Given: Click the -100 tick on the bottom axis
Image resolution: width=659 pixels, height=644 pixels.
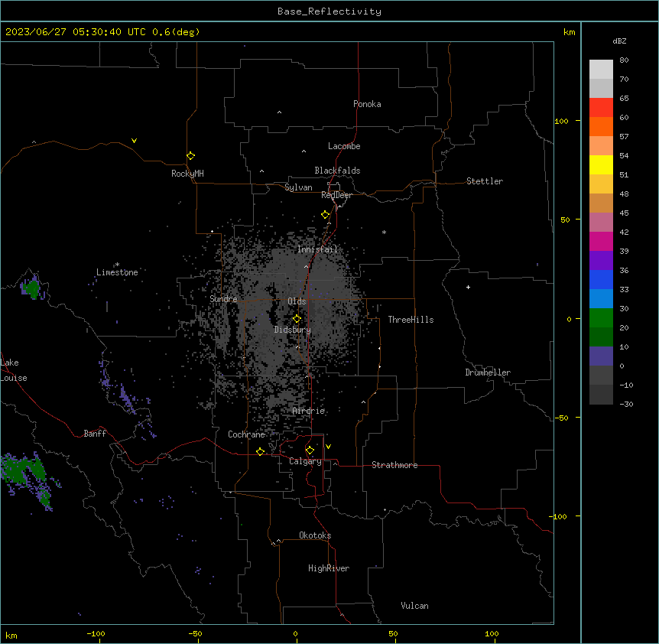Looking at the screenshot, I should coord(96,633).
